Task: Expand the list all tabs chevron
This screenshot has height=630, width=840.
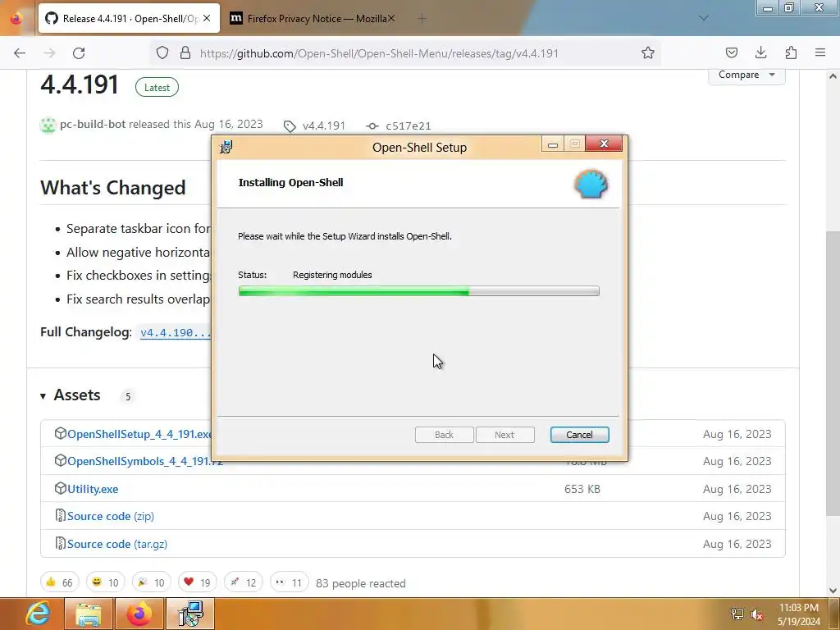Action: pyautogui.click(x=704, y=18)
